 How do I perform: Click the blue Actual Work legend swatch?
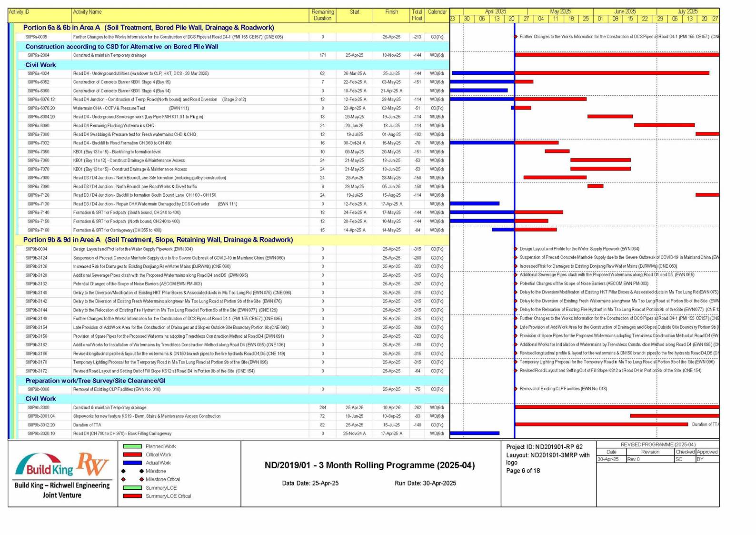[132, 463]
